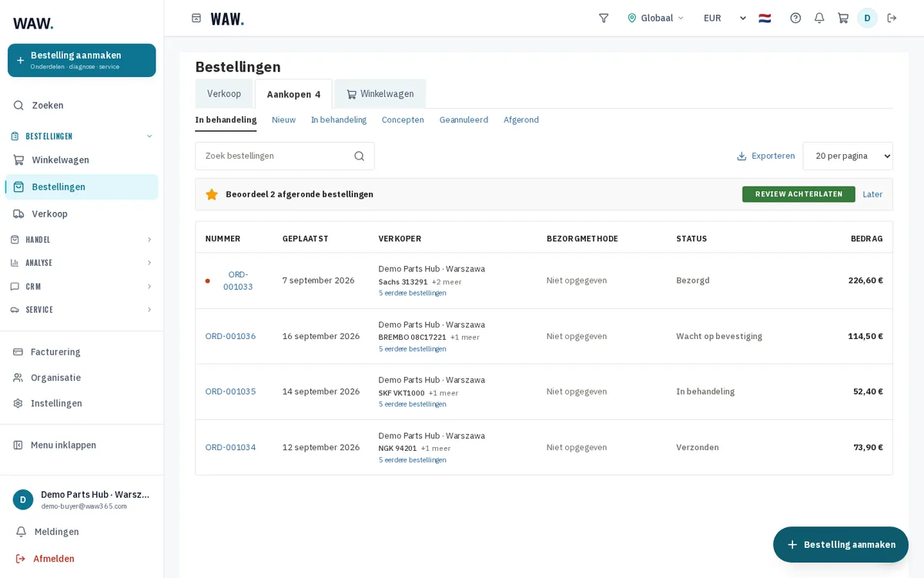The height and width of the screenshot is (578, 924).
Task: Click 5 eerdere bestellingen under Sachs 313291
Action: pyautogui.click(x=412, y=293)
